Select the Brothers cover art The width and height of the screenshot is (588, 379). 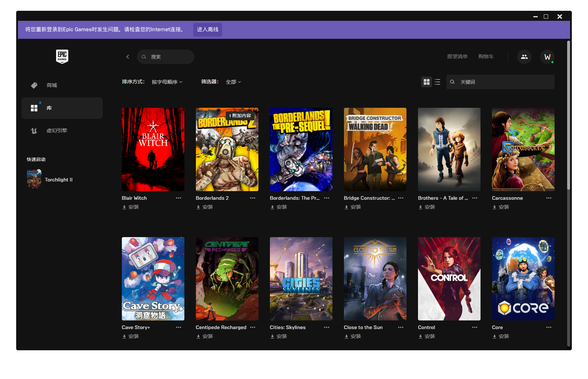449,149
